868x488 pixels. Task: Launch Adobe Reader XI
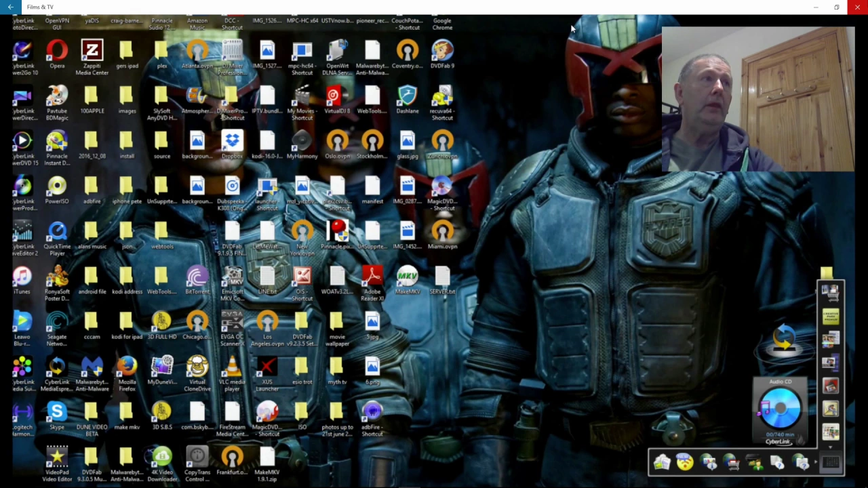[372, 283]
